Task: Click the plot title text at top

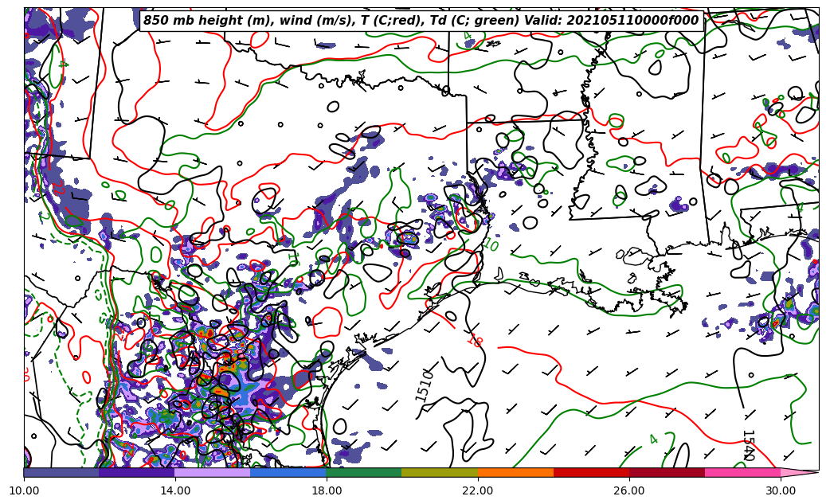Action: [x=421, y=21]
